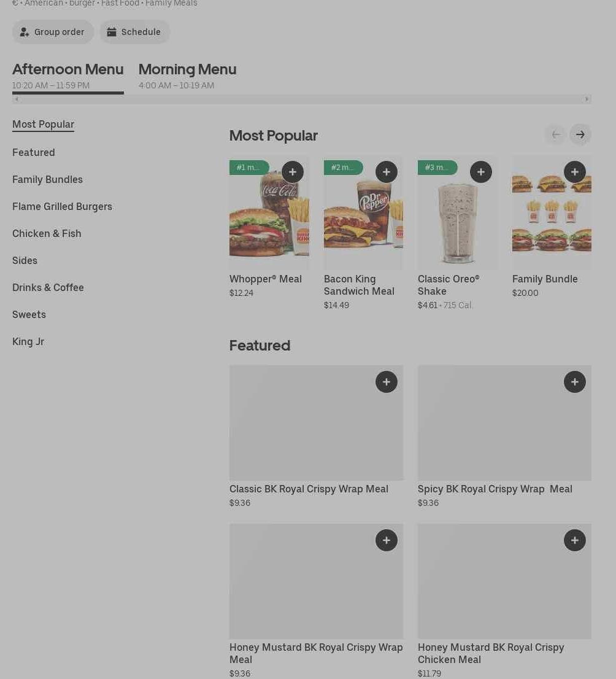Go to Flame Grilled Burgers section
Viewport: 616px width, 679px height.
tap(62, 206)
